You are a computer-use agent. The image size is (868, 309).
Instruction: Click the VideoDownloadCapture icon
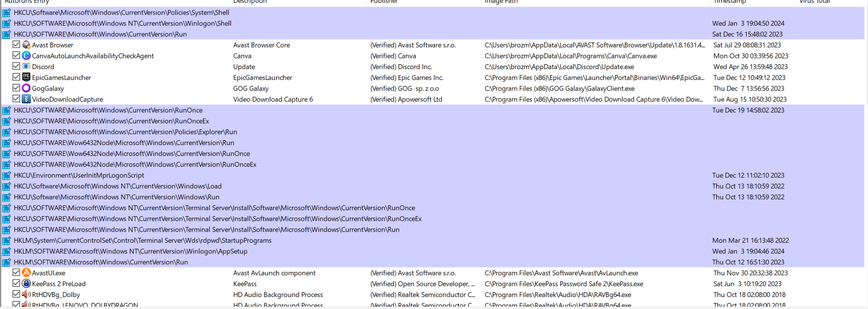[x=26, y=99]
